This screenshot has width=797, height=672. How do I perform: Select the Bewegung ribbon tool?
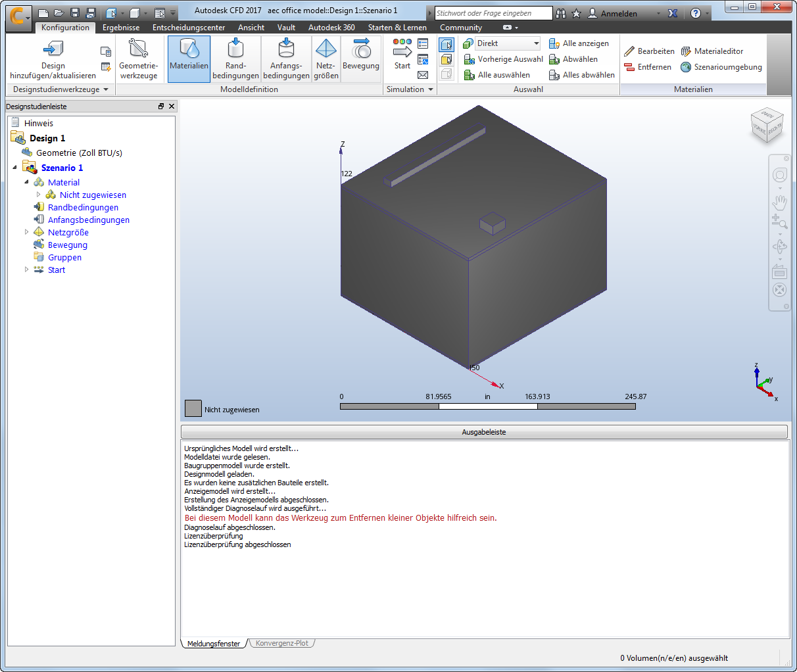361,59
